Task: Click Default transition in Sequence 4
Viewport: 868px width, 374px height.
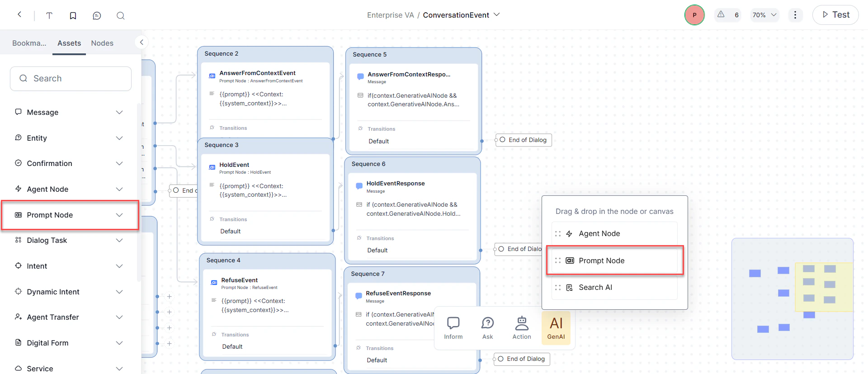Action: (x=232, y=346)
